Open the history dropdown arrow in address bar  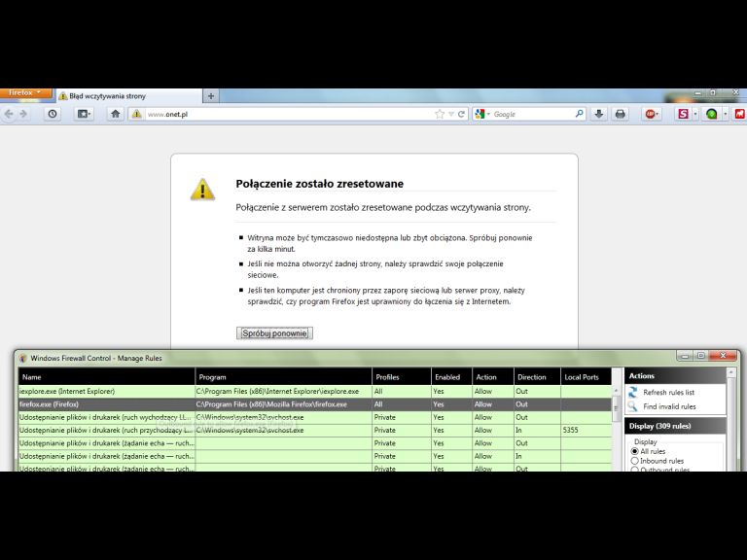tap(451, 114)
